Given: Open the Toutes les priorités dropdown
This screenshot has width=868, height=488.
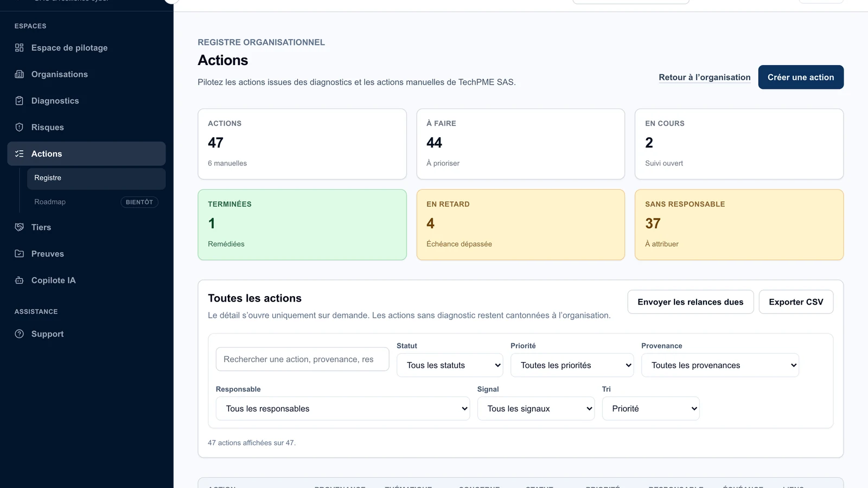Looking at the screenshot, I should [572, 365].
